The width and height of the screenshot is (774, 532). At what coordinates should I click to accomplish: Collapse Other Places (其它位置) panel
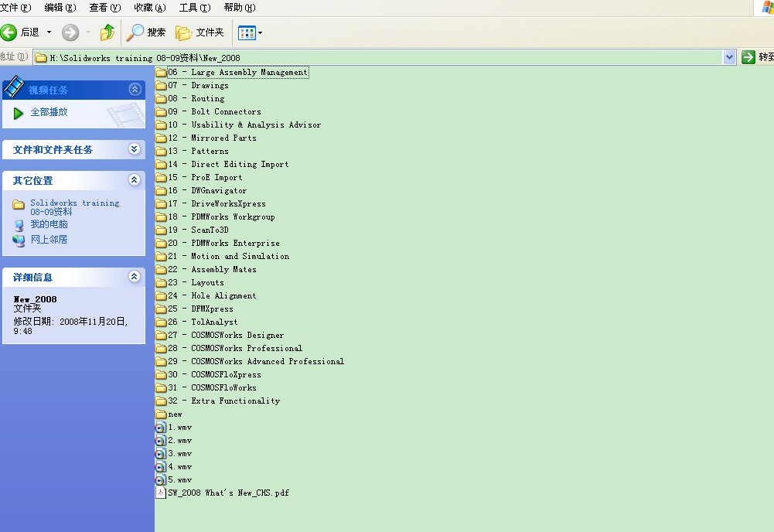click(135, 179)
